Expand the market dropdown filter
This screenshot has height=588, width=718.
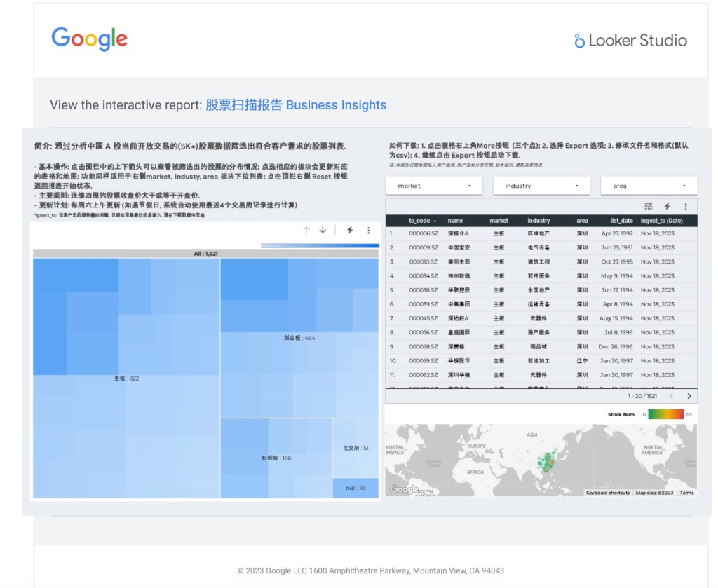[x=434, y=186]
